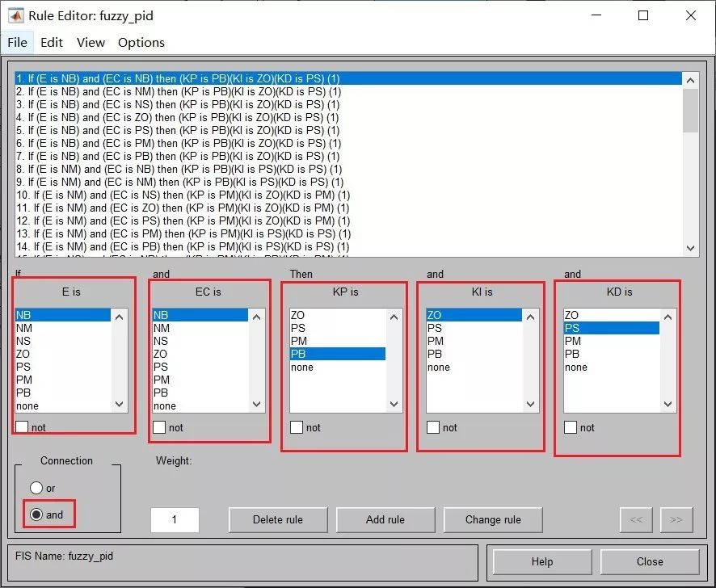716x588 pixels.
Task: Click the Add rule button
Action: [x=385, y=519]
